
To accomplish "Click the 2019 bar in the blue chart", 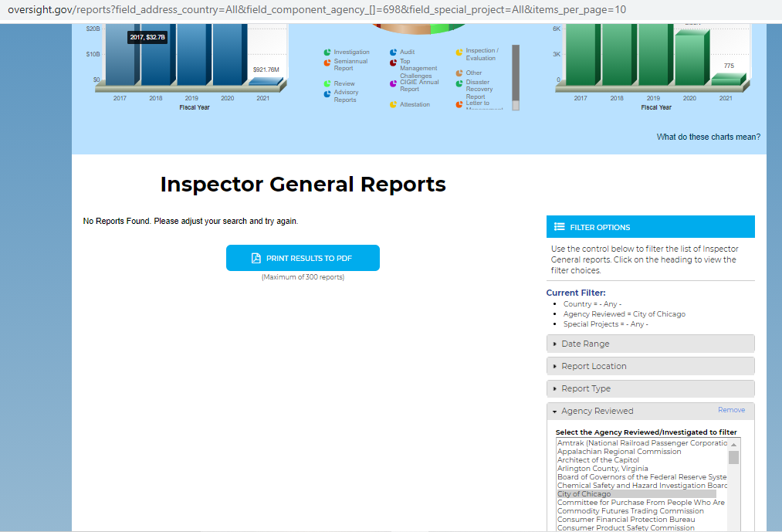I will 195,54.
